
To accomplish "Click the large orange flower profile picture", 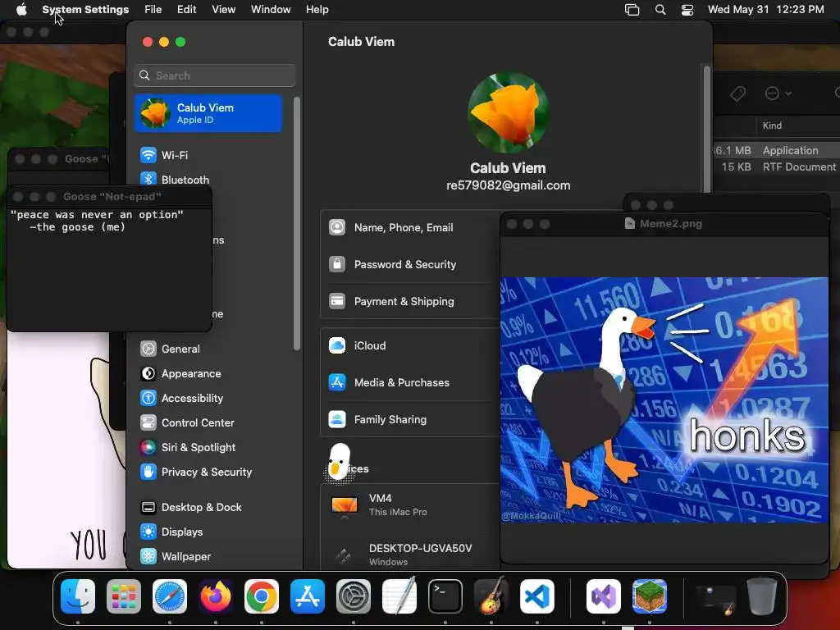I will (x=508, y=113).
